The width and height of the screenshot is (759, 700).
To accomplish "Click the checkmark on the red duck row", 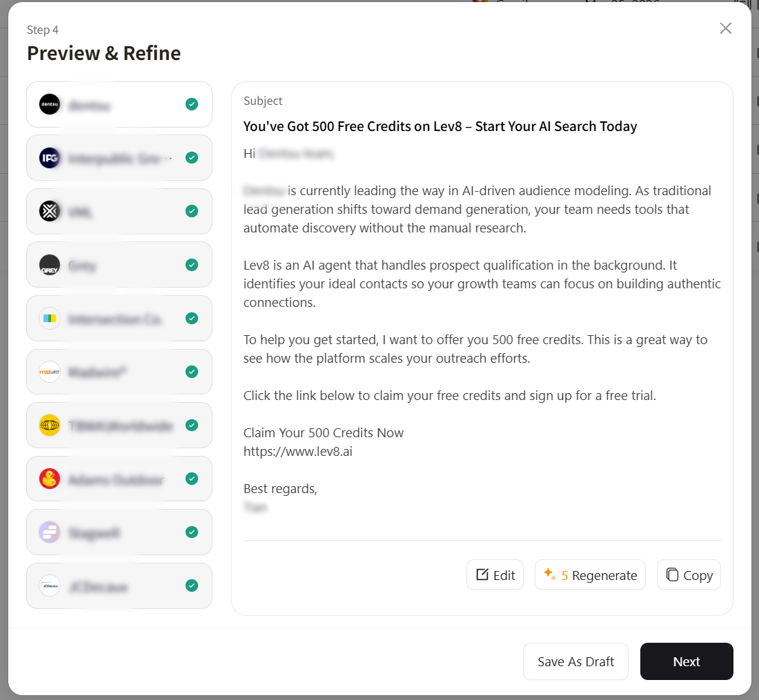I will 192,479.
